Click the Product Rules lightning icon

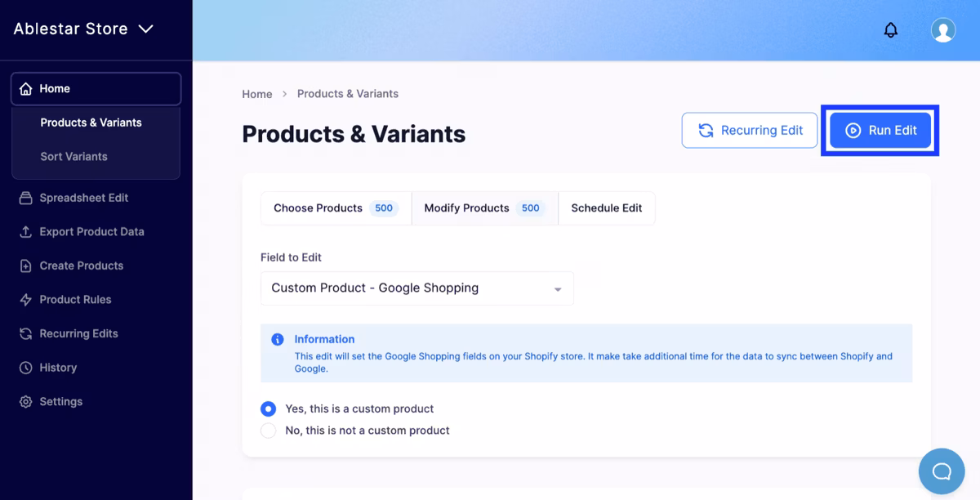coord(25,300)
